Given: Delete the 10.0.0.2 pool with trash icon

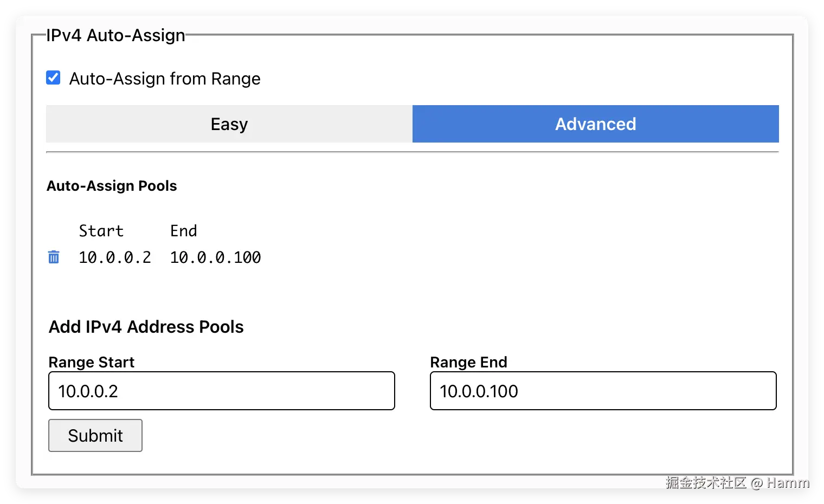Looking at the screenshot, I should pos(54,257).
